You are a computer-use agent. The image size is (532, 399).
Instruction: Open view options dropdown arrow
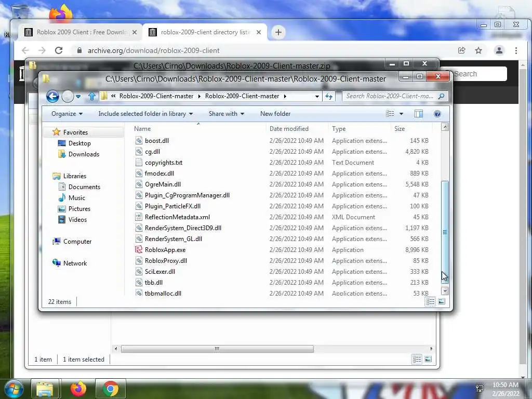click(x=402, y=114)
